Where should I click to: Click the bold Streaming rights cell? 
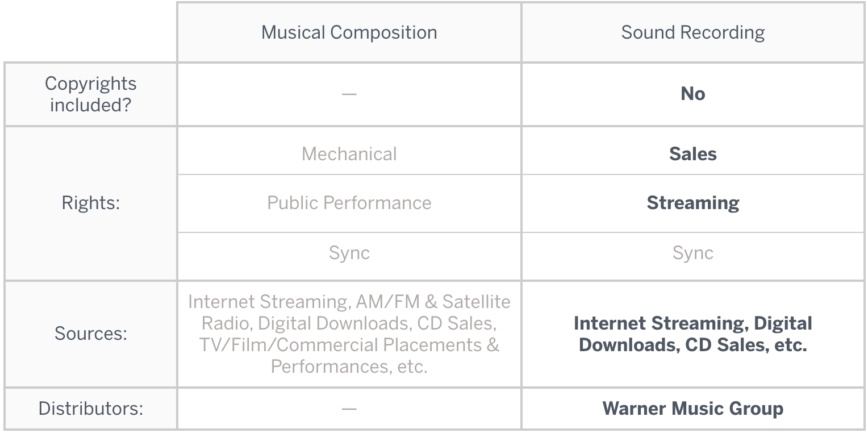[692, 203]
